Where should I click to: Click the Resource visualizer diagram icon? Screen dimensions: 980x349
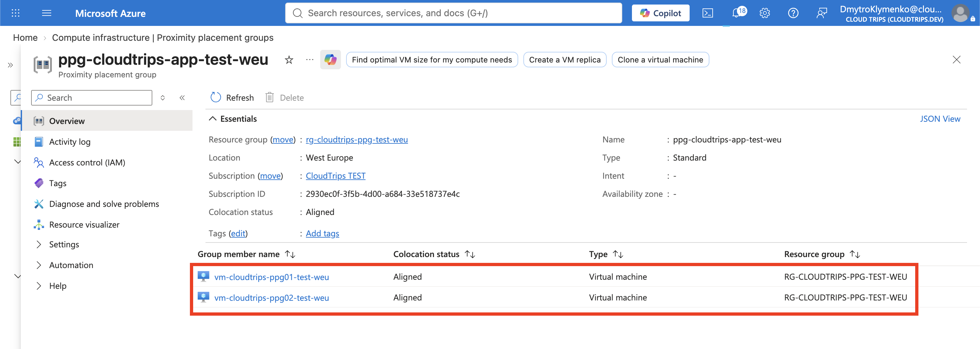(x=39, y=225)
